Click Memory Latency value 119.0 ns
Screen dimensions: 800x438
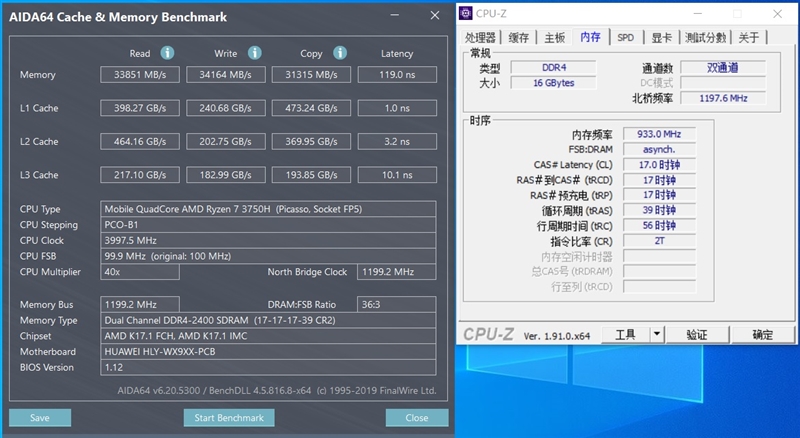(397, 75)
